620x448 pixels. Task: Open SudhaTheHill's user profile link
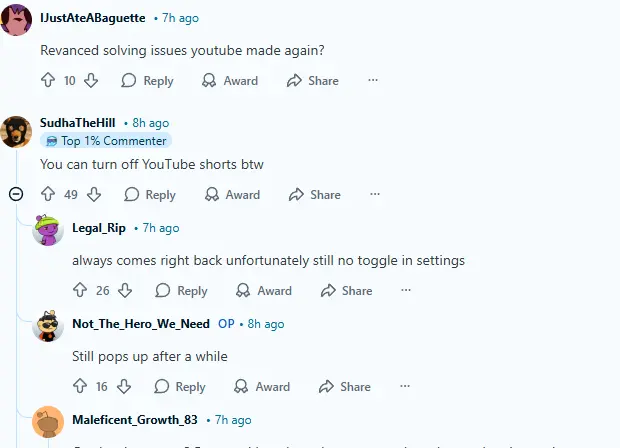pos(78,123)
